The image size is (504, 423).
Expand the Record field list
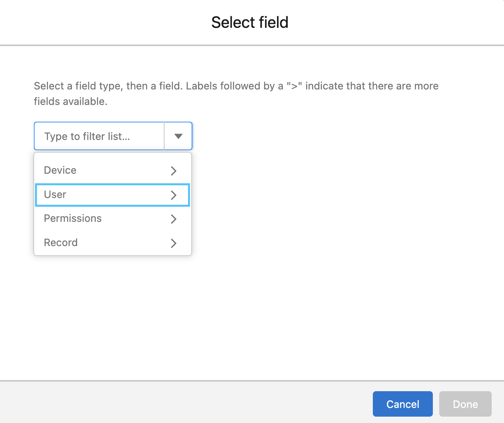(61, 243)
